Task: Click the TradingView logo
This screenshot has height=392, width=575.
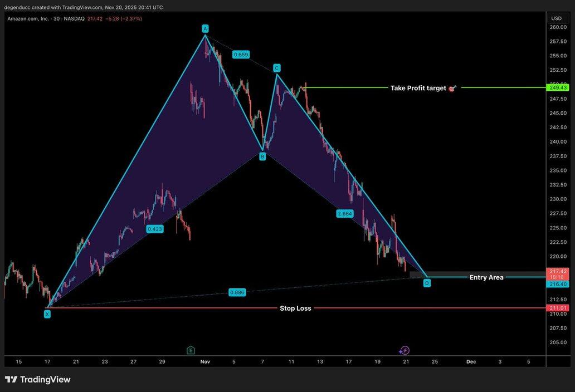Action: click(38, 380)
